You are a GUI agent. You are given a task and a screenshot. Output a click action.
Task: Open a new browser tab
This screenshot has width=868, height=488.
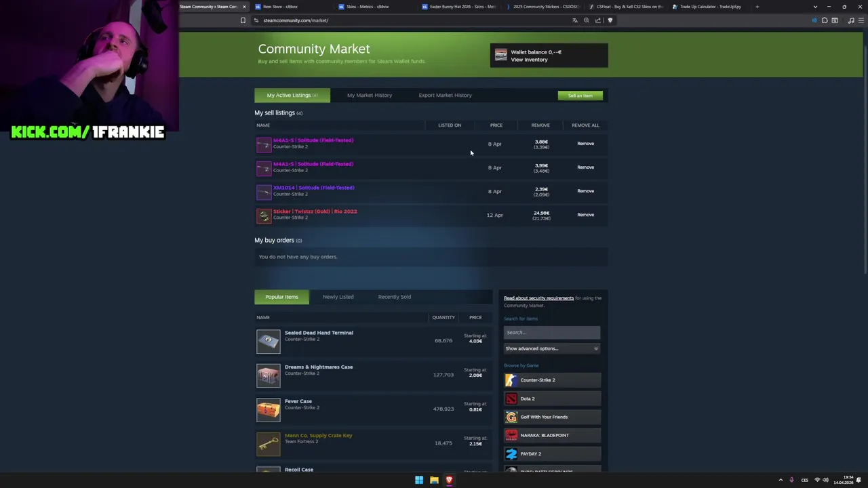click(x=757, y=7)
